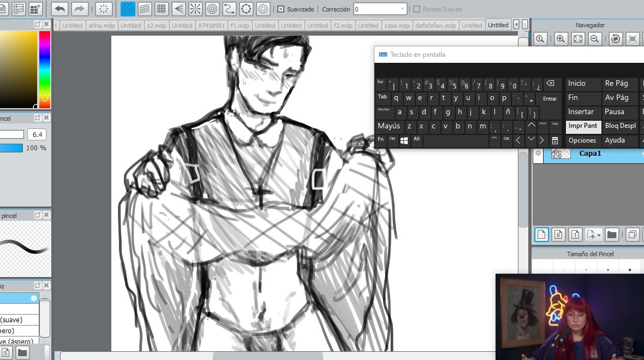Image resolution: width=644 pixels, height=360 pixels.
Task: Fit canvas to screen in Navigator
Action: (x=578, y=39)
